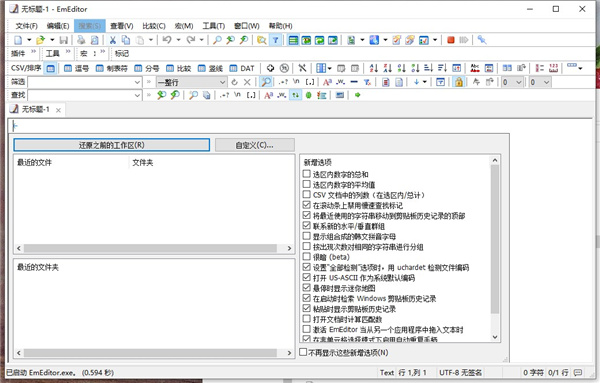Click the Copy icon in toolbar

[x=126, y=40]
